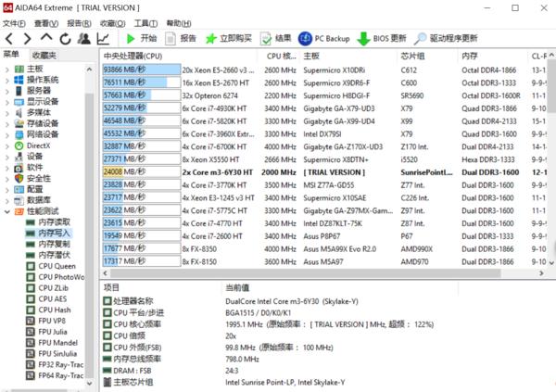The width and height of the screenshot is (556, 392).
Task: Sort by 主板 column header
Action: point(348,56)
